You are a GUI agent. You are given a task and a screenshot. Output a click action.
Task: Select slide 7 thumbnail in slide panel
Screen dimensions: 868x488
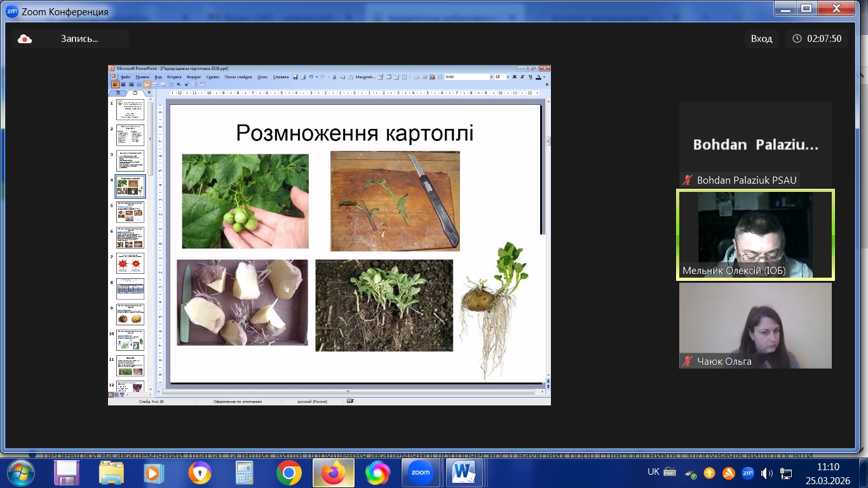pos(130,263)
